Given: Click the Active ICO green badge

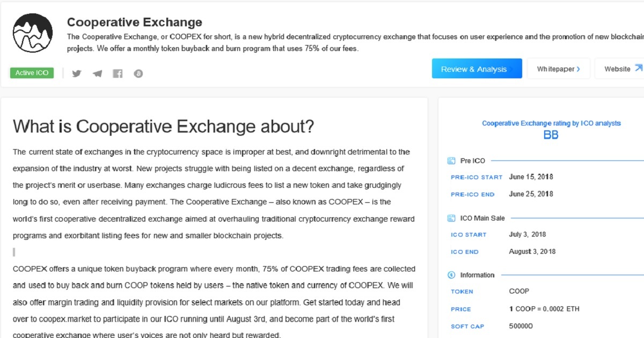Looking at the screenshot, I should pos(32,73).
